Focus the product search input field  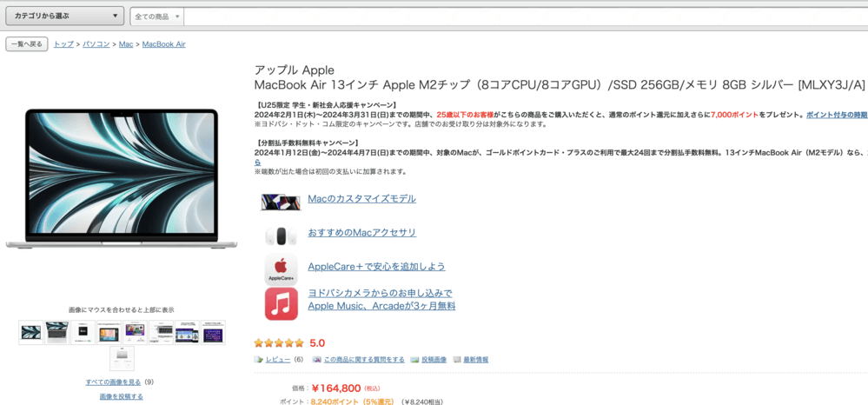[526, 17]
